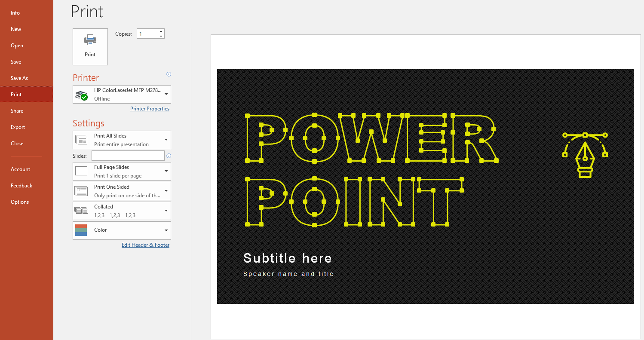Click the printer status icon with green check
The image size is (644, 340).
coord(81,95)
